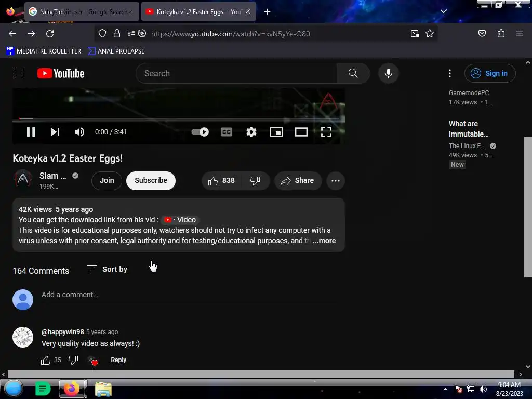This screenshot has height=399, width=532.
Task: Open picture-in-picture from address bar
Action: (415, 34)
